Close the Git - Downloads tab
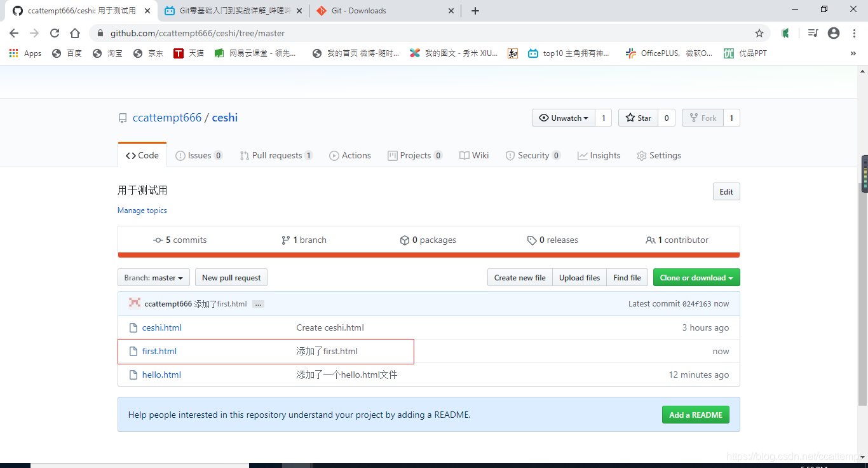The width and height of the screenshot is (868, 468). click(452, 11)
